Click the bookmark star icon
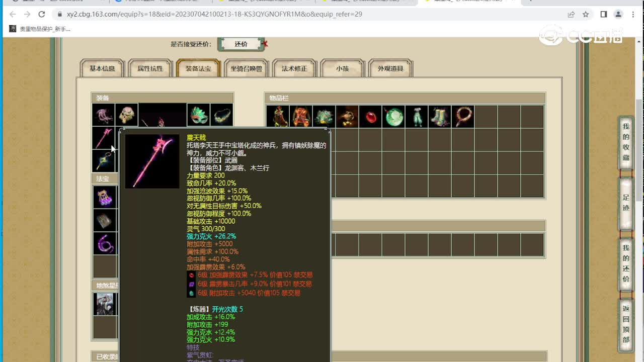644x362 pixels. tap(586, 14)
